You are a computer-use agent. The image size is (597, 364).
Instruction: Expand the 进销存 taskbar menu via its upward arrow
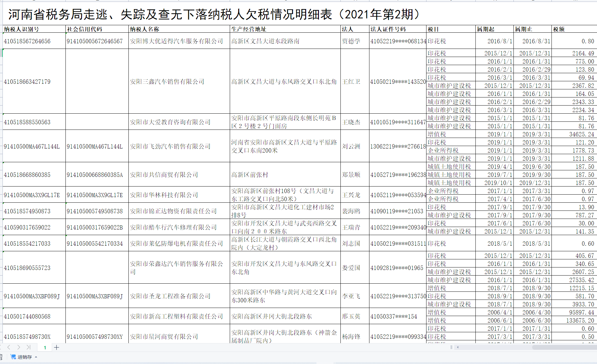tap(36, 357)
